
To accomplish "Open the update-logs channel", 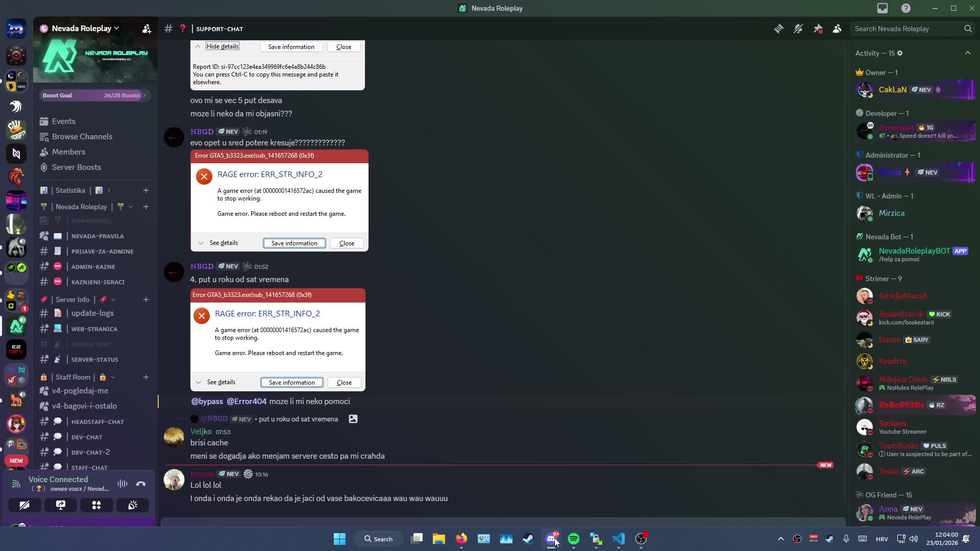I will tap(92, 313).
